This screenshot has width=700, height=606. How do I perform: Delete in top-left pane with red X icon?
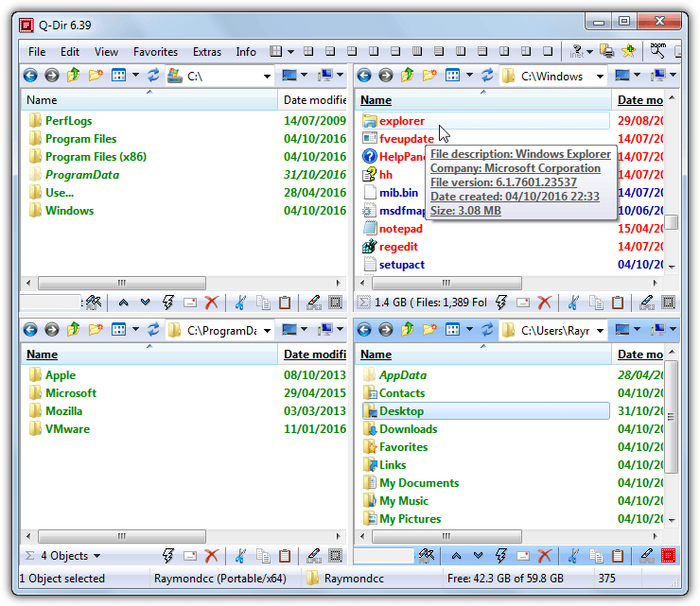point(212,303)
